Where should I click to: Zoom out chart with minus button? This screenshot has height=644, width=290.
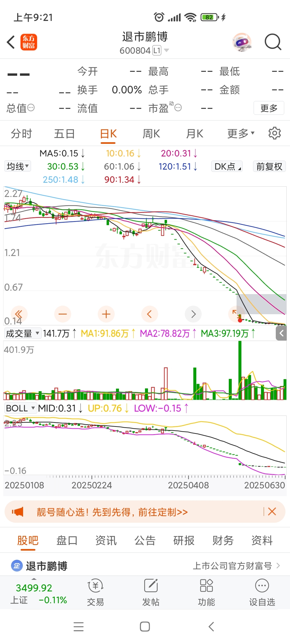coord(63,314)
